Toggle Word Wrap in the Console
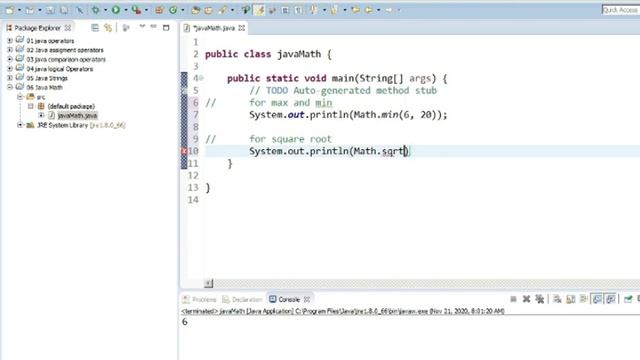Screen dimensions: 640x360 click(583, 299)
